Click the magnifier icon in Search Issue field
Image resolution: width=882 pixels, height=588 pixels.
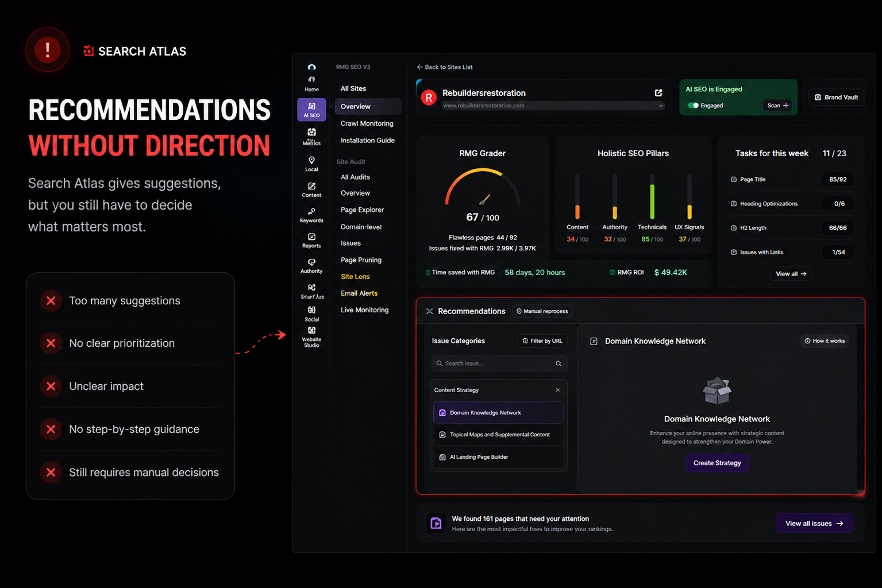click(x=559, y=363)
